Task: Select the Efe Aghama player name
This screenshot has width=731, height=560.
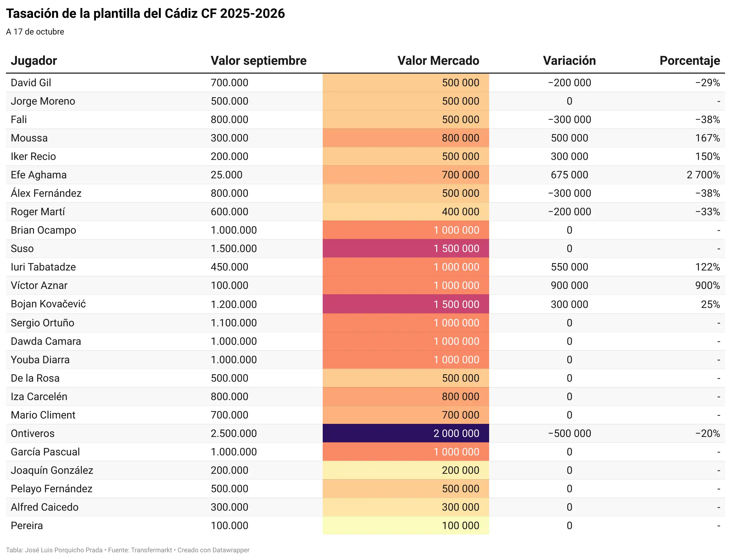Action: pos(39,175)
